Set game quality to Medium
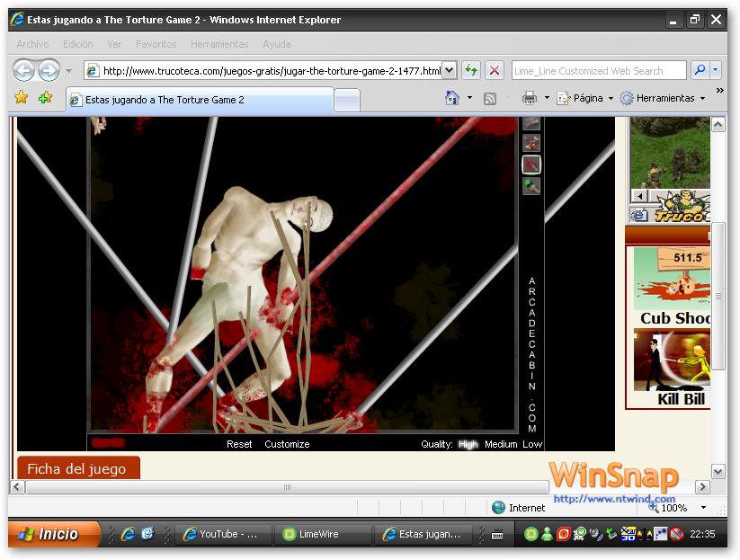740x560 pixels. (501, 444)
